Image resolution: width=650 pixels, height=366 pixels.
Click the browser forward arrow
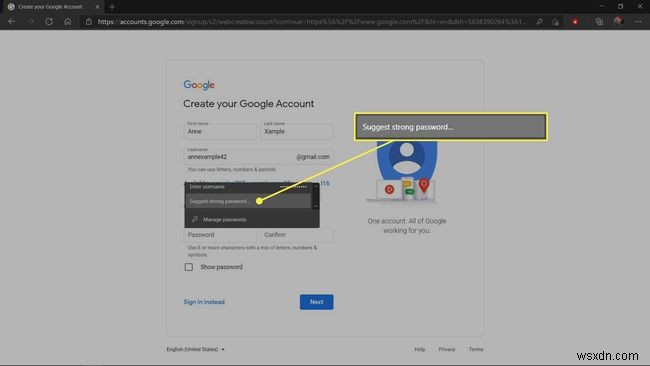[30, 22]
